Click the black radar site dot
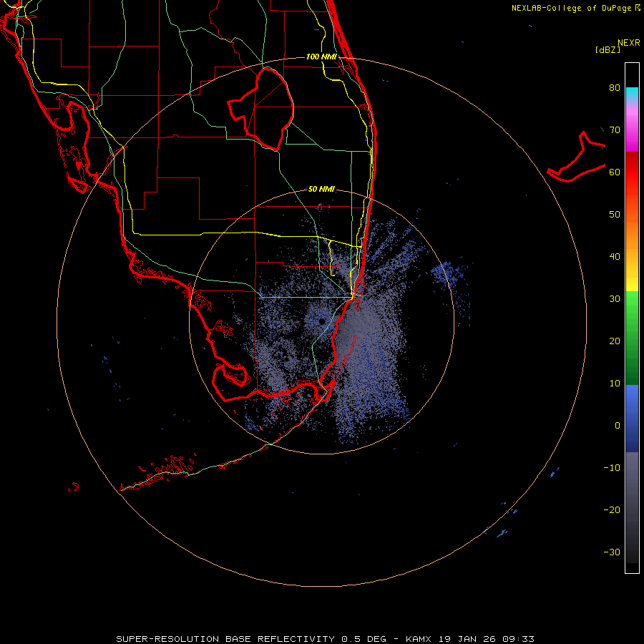The height and width of the screenshot is (644, 644). [321, 321]
